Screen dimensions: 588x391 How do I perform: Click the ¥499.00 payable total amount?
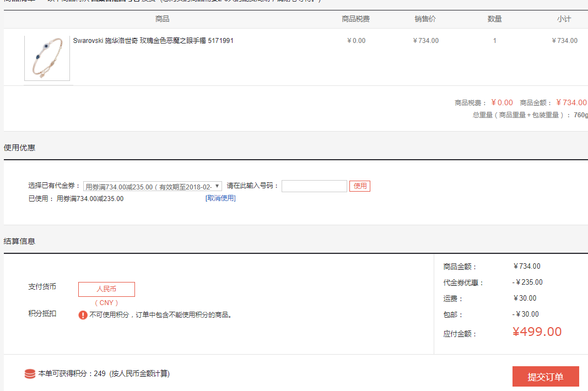(x=537, y=332)
